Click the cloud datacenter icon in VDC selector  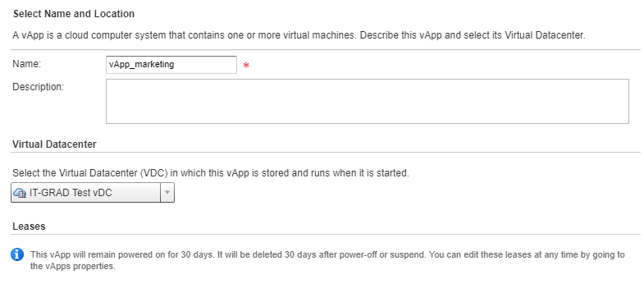pos(20,193)
